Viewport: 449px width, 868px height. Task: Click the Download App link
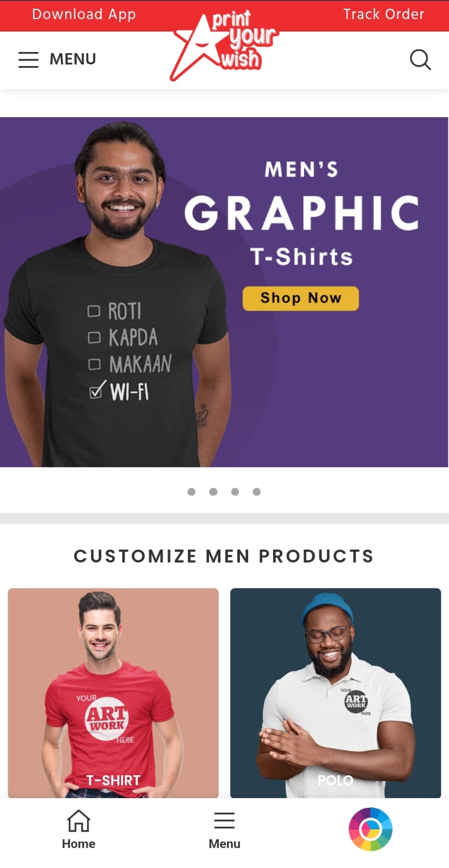click(84, 14)
